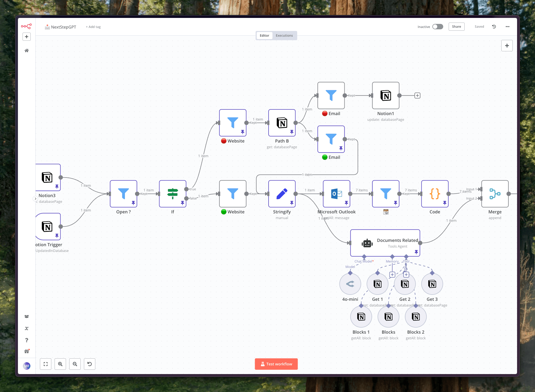Open the gift icon for what's new

tap(27, 351)
